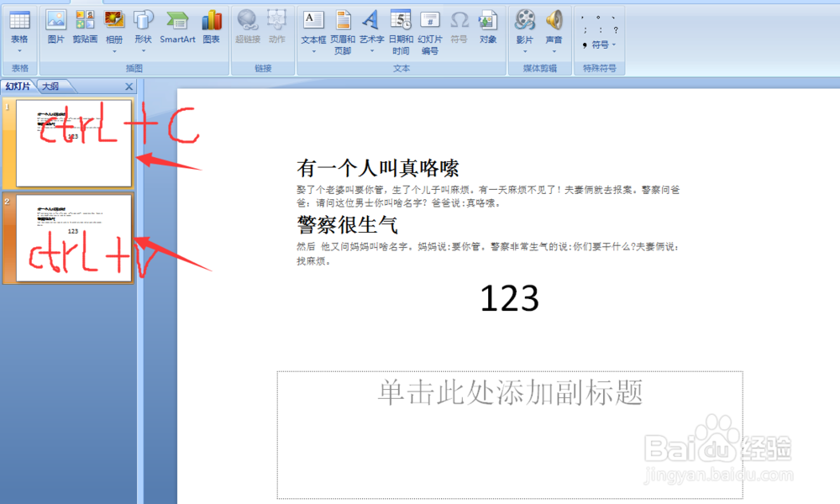
Task: Select slide 2 thumbnail
Action: click(74, 238)
